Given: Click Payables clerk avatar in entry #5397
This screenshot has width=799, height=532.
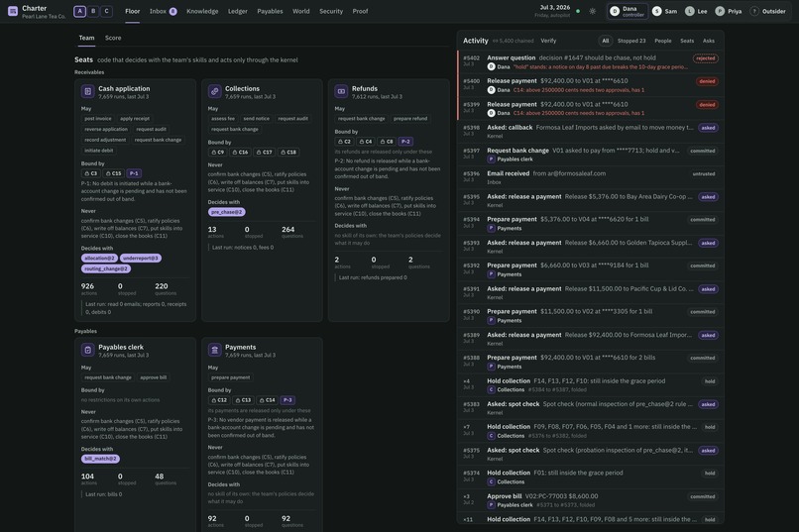Looking at the screenshot, I should point(492,160).
